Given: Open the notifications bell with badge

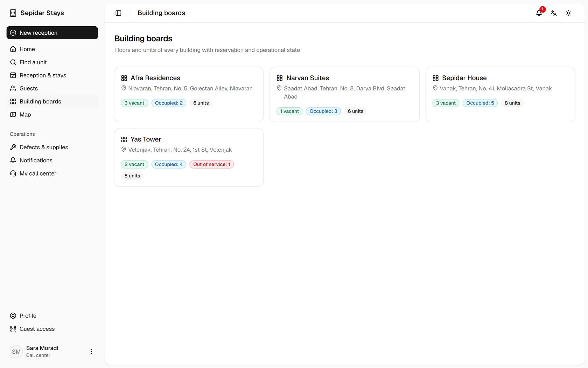Looking at the screenshot, I should (539, 13).
